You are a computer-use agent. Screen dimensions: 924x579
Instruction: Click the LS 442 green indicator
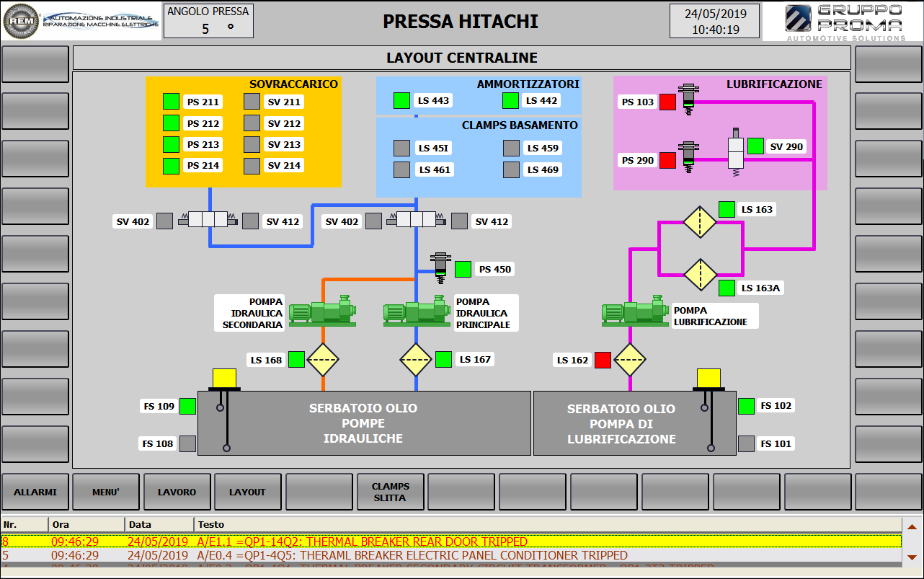pos(510,101)
